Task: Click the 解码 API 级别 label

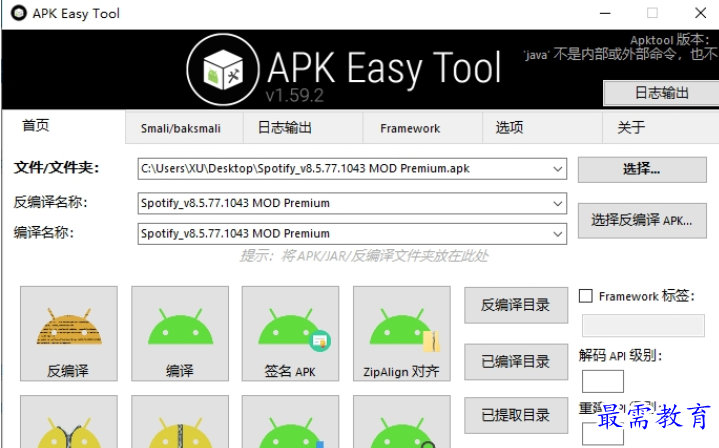Action: pos(620,355)
